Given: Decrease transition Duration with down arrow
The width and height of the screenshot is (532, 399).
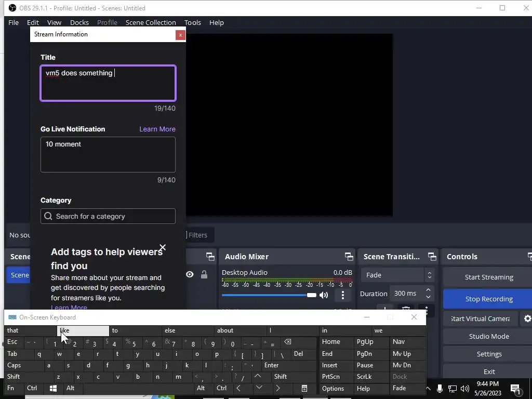Looking at the screenshot, I should [428, 297].
